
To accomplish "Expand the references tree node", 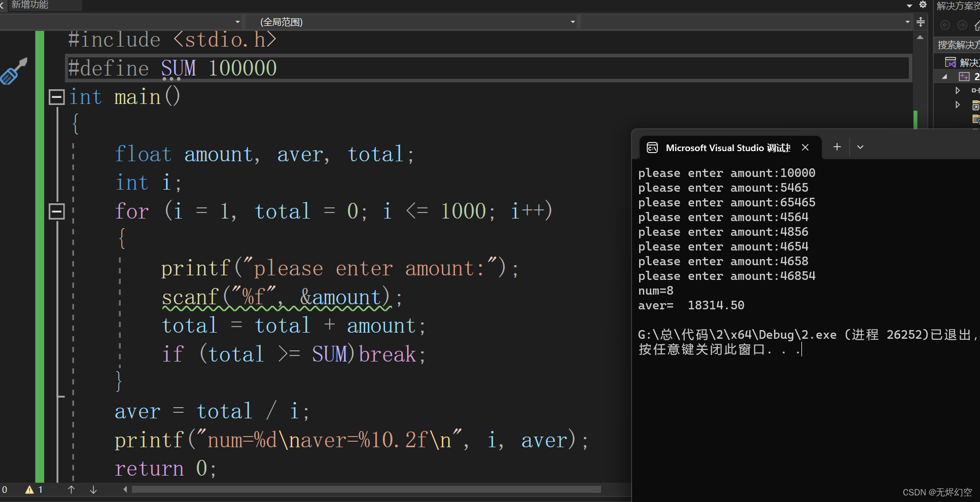I will 958,90.
